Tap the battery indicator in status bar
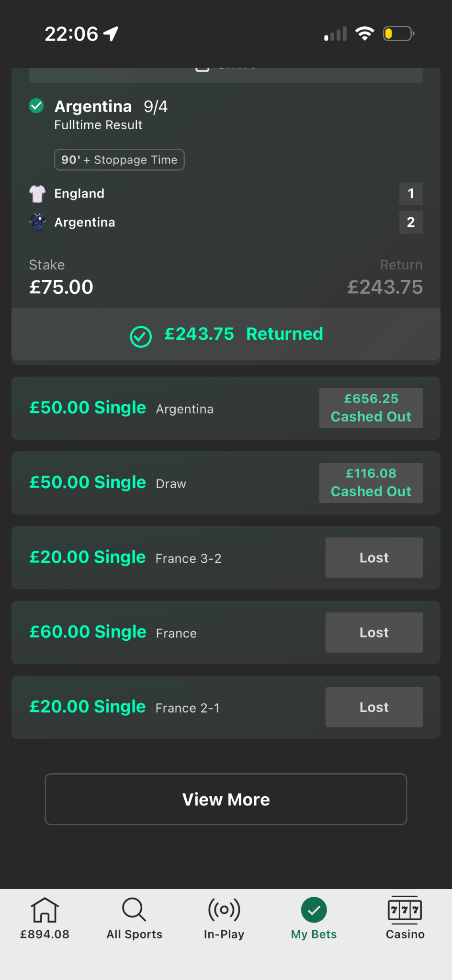 tap(399, 33)
